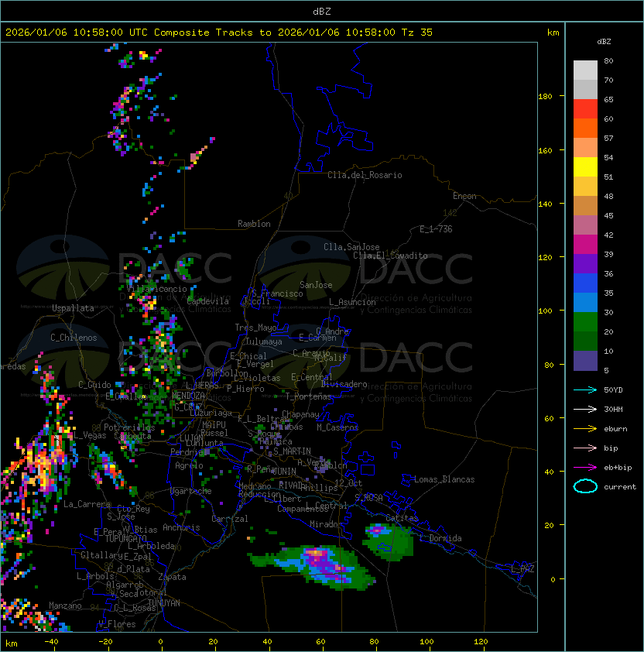Click the '160' km tick on the vertical axis
This screenshot has width=644, height=652.
pos(545,150)
